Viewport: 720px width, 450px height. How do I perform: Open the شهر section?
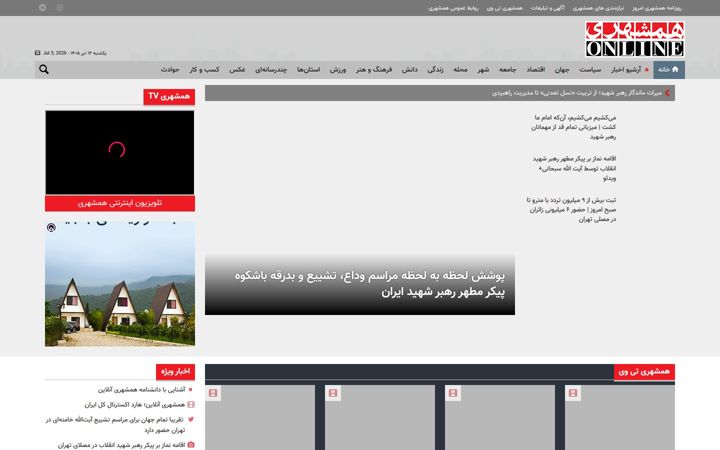coord(483,70)
